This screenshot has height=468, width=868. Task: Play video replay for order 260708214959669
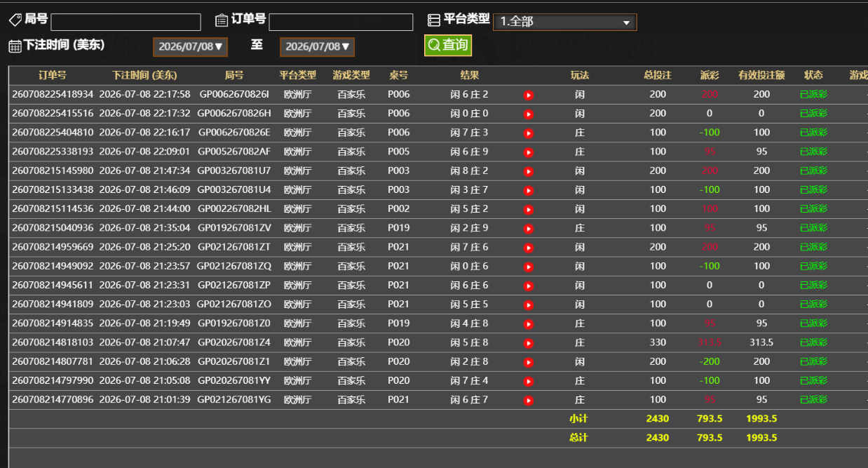[529, 247]
